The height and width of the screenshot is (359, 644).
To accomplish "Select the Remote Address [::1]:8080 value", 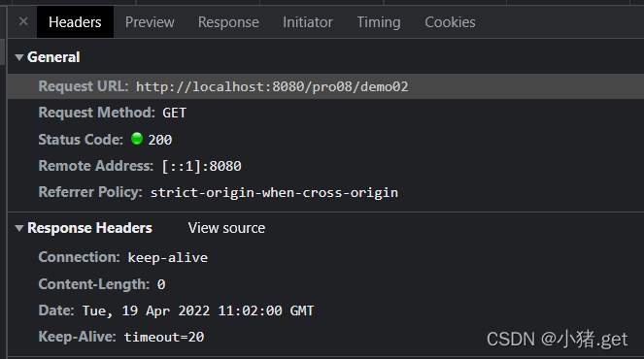I will [x=202, y=166].
